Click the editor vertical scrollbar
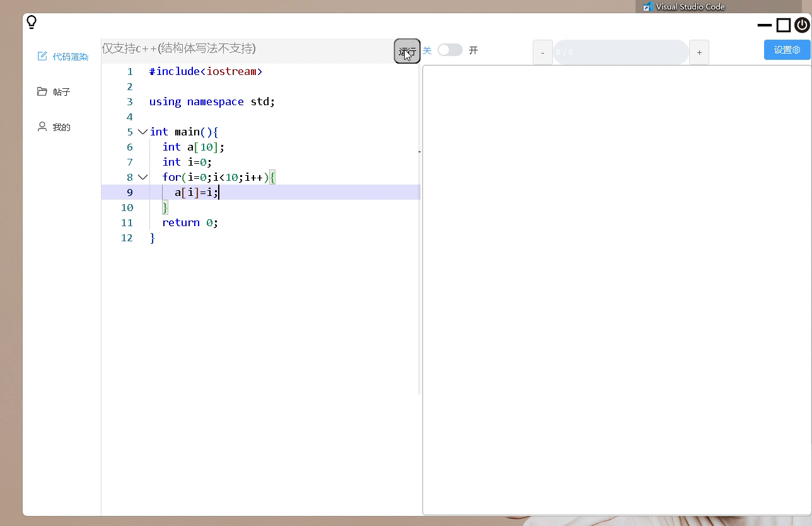This screenshot has height=526, width=812. [x=419, y=229]
